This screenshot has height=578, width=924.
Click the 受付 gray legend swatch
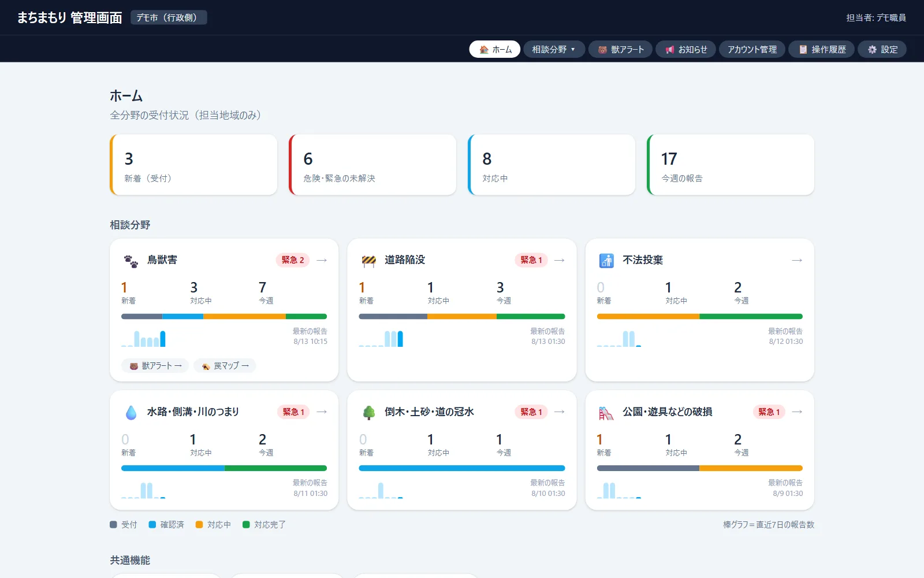click(x=113, y=525)
